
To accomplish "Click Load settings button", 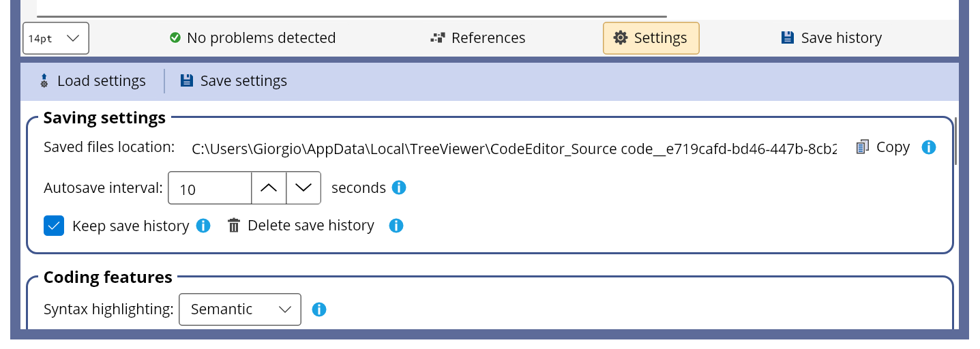I will coord(92,81).
